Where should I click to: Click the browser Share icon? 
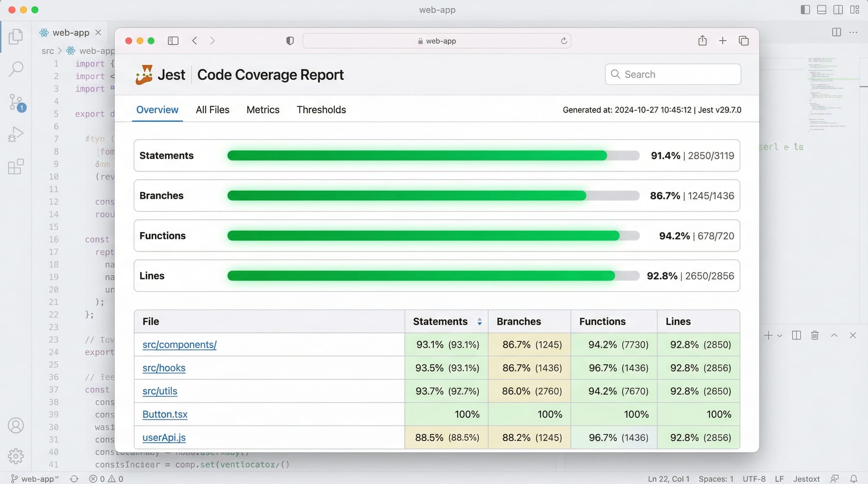point(702,41)
